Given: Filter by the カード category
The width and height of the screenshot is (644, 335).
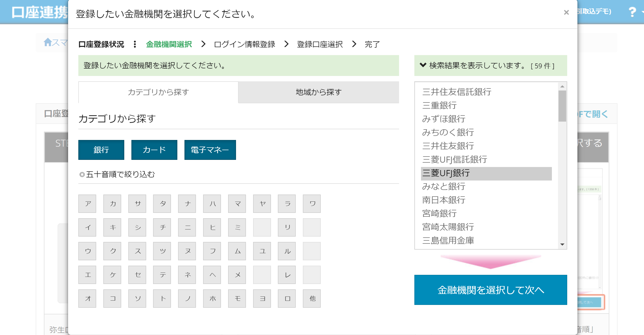Looking at the screenshot, I should coord(154,150).
